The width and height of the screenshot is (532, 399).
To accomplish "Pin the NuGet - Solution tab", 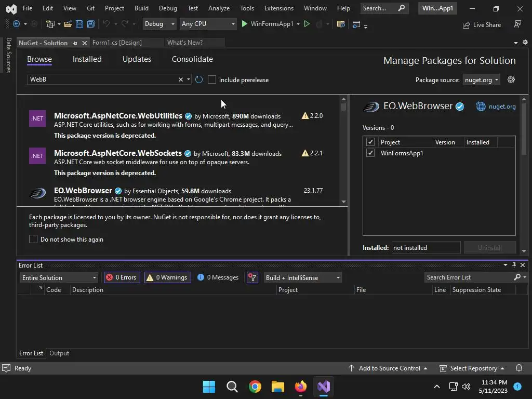I will (75, 43).
